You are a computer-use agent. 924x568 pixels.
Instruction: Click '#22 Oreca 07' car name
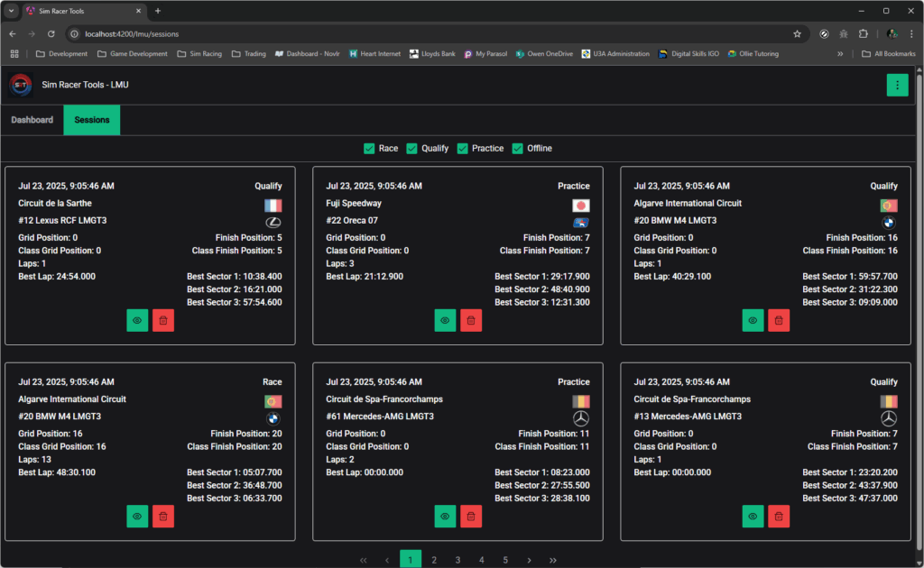click(352, 221)
